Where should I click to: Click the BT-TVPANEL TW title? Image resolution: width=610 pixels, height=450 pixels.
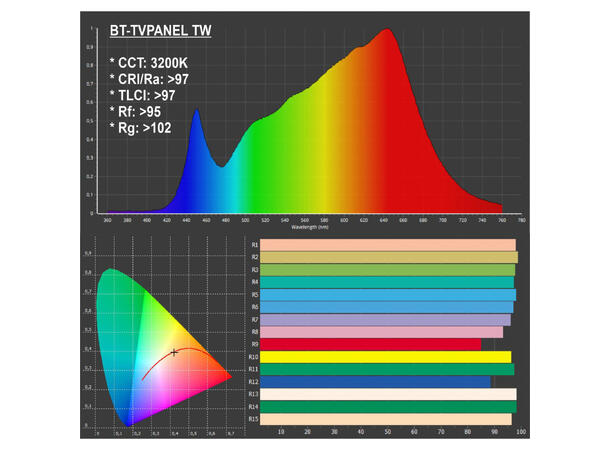160,30
